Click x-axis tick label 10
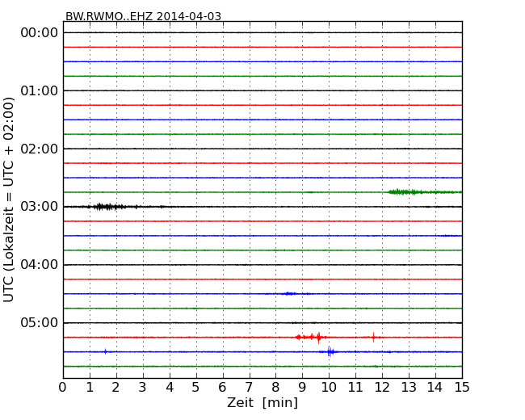This screenshot has height=420, width=525. coord(329,387)
